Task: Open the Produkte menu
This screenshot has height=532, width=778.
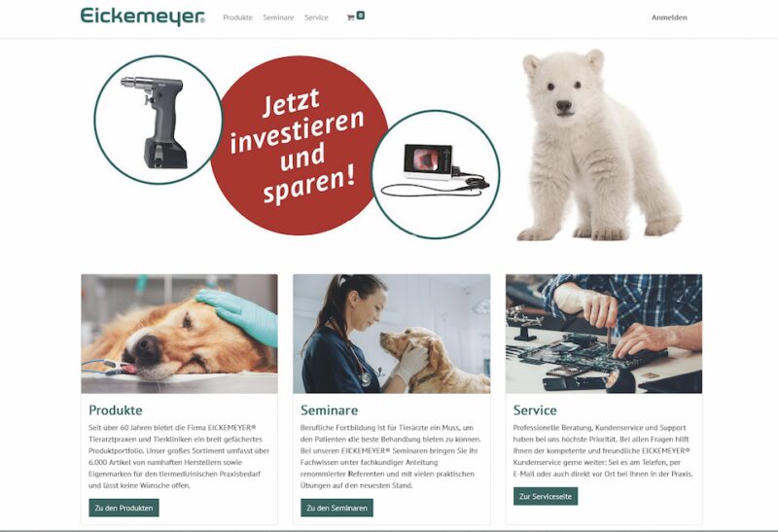Action: tap(237, 18)
